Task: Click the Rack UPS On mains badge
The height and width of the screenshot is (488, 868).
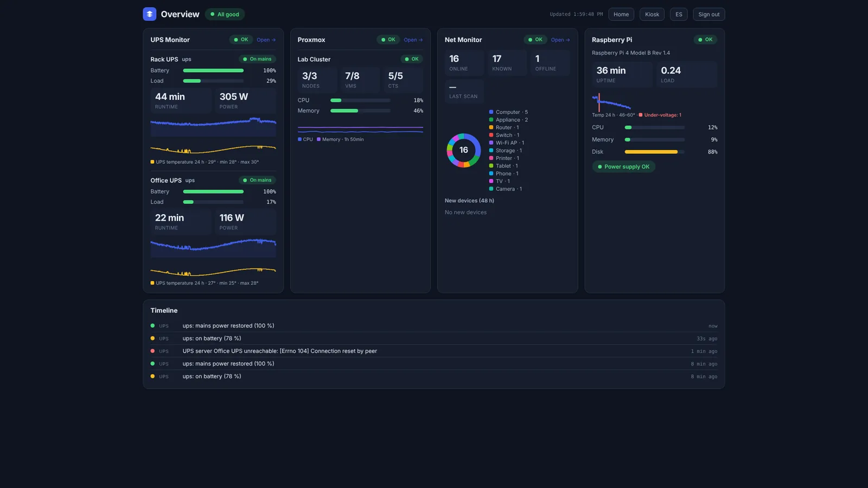Action: 257,59
